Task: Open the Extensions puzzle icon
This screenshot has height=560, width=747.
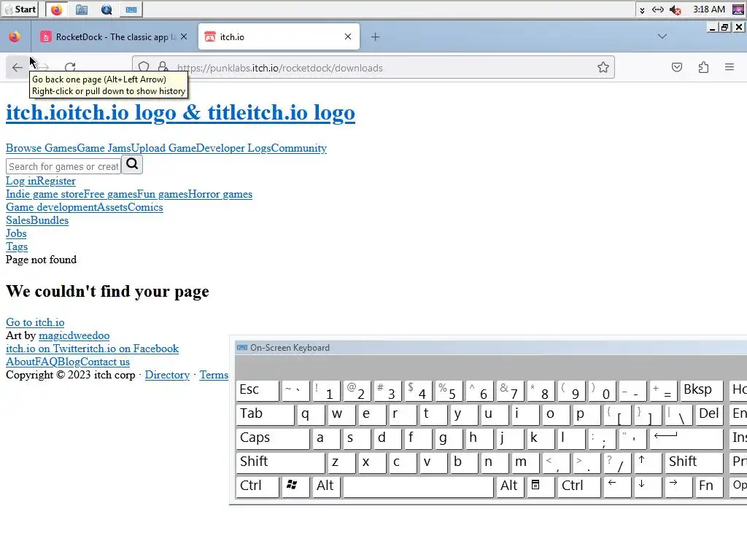Action: [x=703, y=68]
